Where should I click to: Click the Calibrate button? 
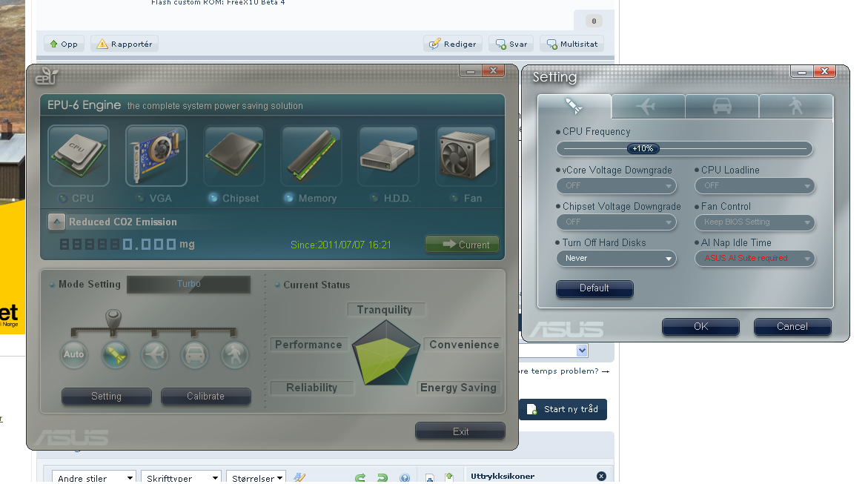tap(205, 397)
